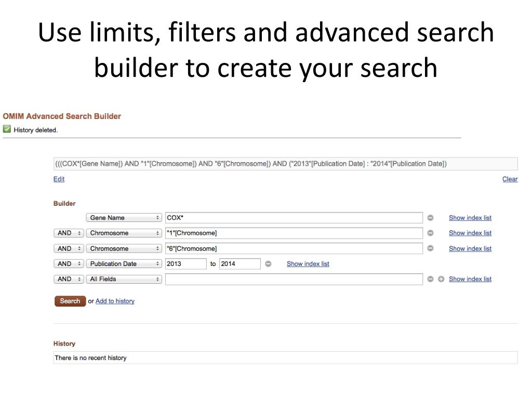Open the All Fields dropdown
532x399 pixels.
pos(124,279)
